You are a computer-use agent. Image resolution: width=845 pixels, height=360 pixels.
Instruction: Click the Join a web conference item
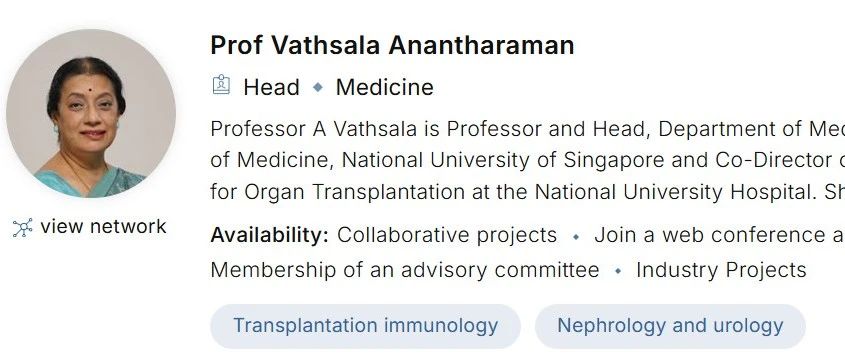(x=719, y=235)
